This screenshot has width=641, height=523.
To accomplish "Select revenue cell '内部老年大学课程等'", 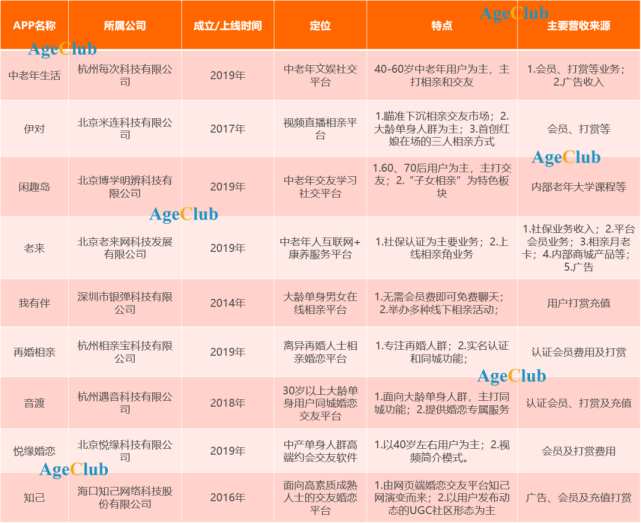I will pyautogui.click(x=578, y=186).
